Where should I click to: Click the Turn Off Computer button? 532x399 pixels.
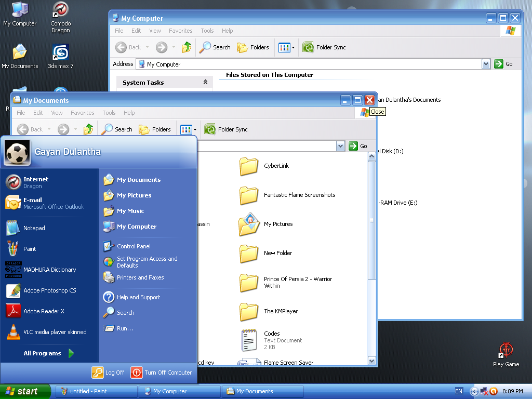(161, 373)
